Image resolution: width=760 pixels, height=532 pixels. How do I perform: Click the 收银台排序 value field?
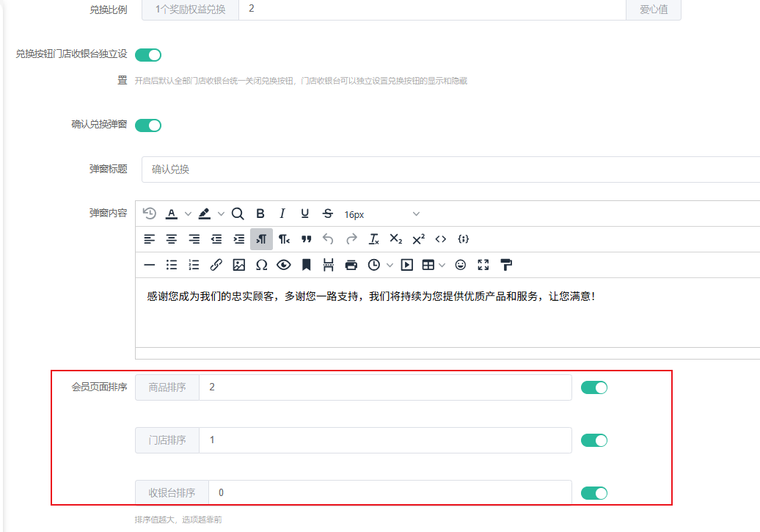pos(390,492)
